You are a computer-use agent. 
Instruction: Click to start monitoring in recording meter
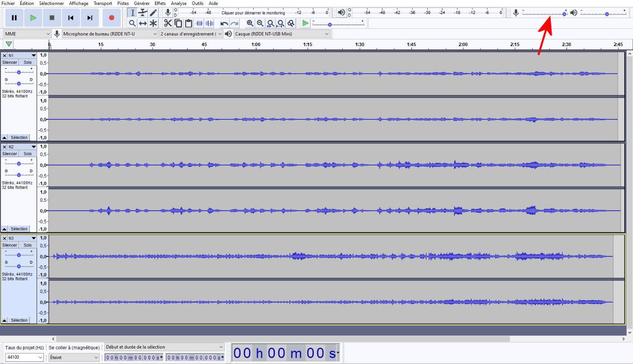pos(253,13)
